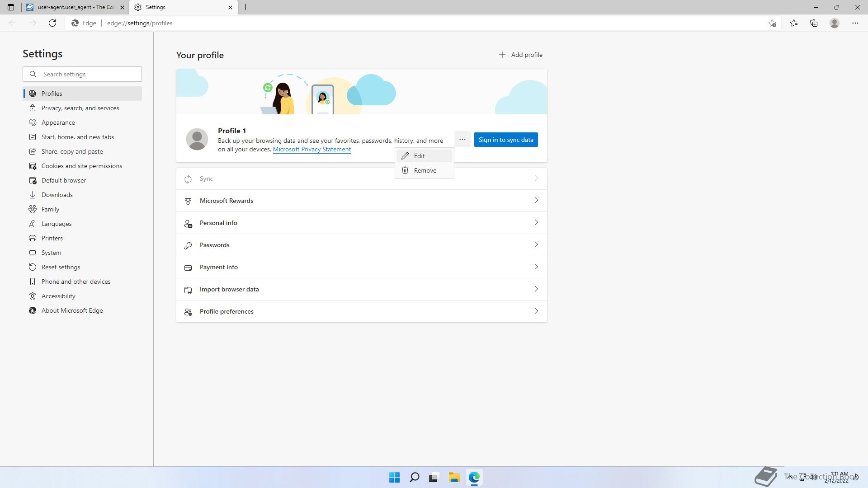Screen dimensions: 868x488
Task: Open Downloads settings
Action: [82, 195]
